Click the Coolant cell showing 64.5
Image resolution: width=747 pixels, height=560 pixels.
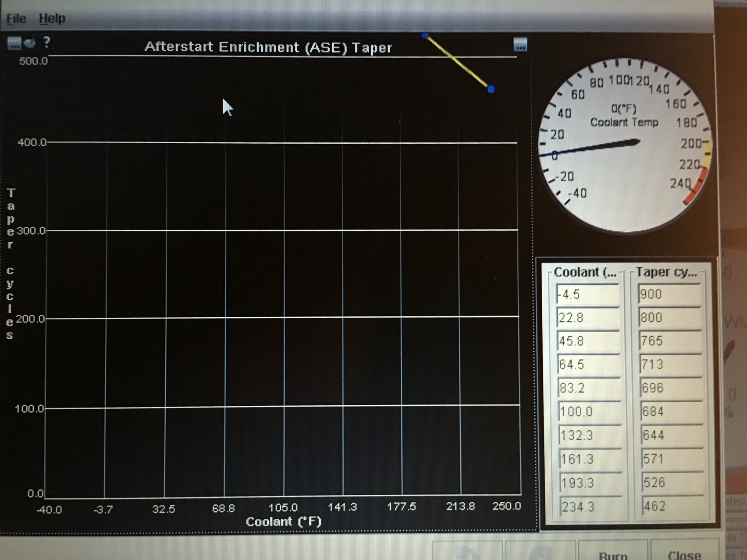point(589,365)
